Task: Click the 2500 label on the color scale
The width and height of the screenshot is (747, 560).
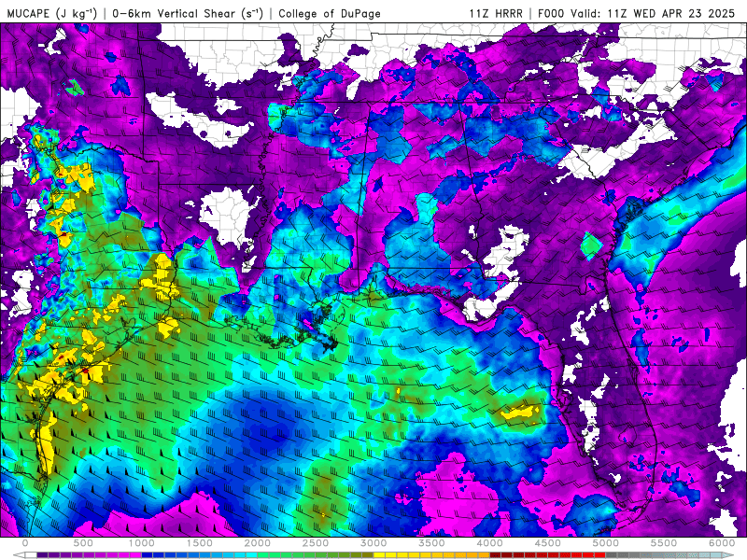Action: click(316, 543)
